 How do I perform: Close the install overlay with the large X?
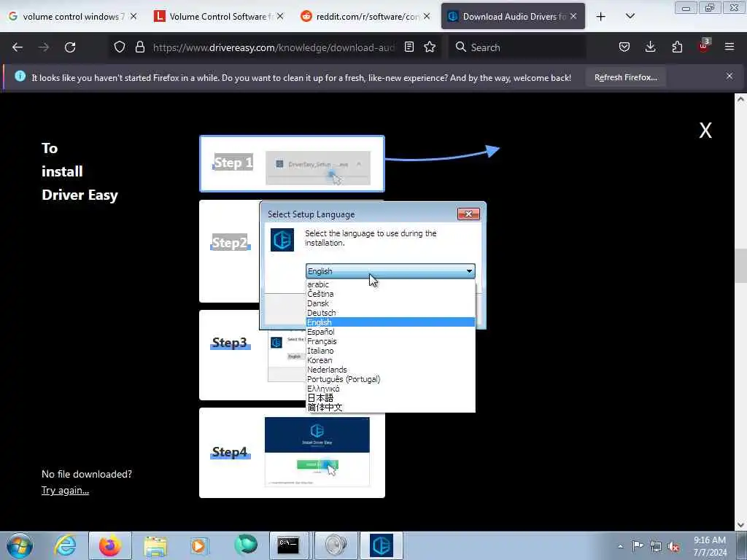705,131
